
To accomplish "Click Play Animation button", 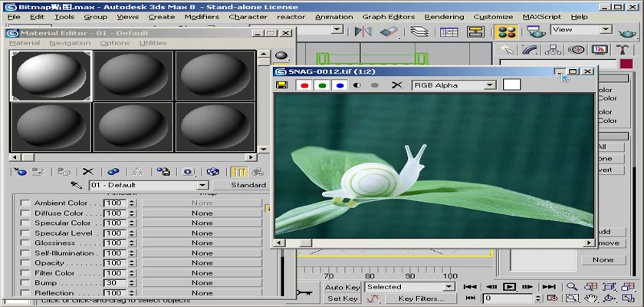I will click(509, 287).
